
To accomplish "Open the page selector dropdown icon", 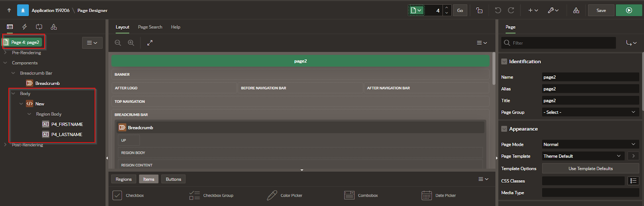I will pos(416,10).
